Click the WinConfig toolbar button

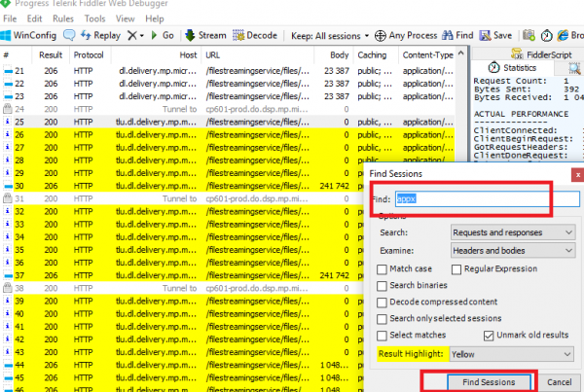pos(30,35)
